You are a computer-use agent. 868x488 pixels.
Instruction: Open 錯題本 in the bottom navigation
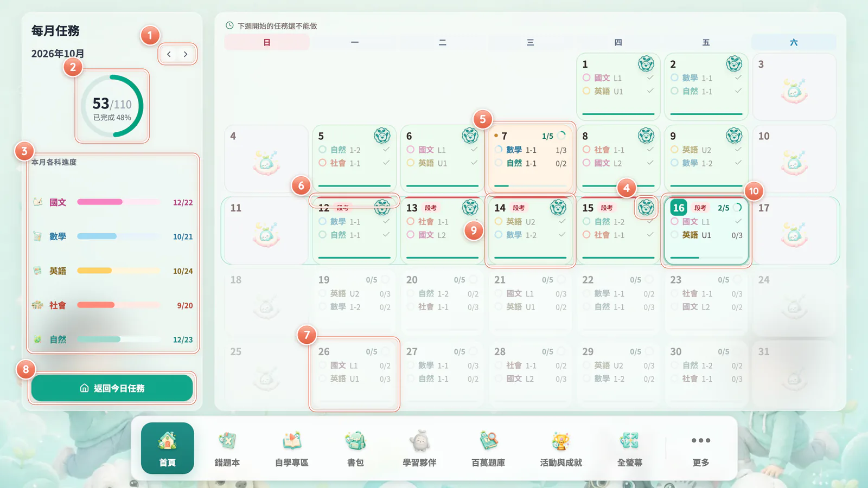tap(227, 448)
